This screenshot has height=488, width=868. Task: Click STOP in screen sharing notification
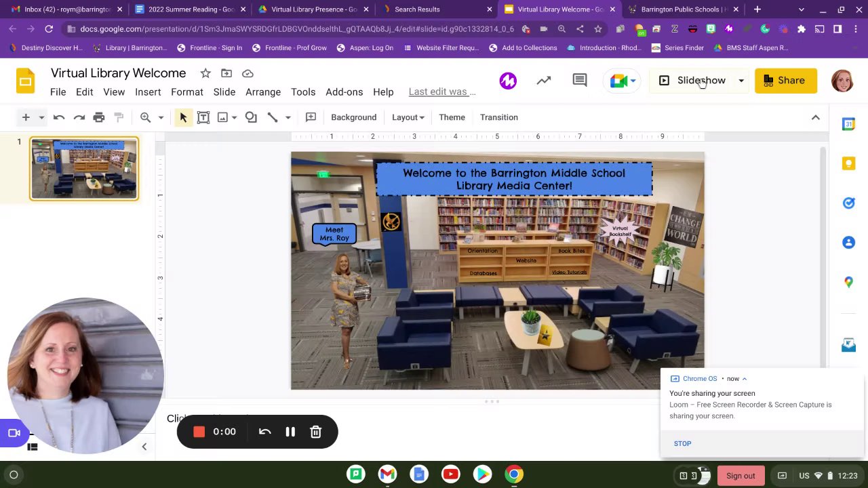point(682,443)
